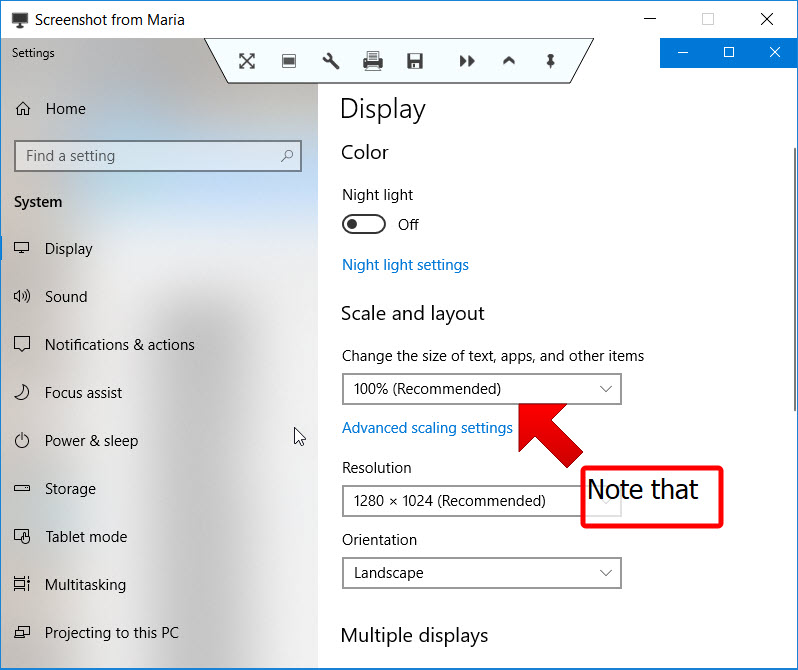
Task: Minimize the inner Settings window
Action: (x=683, y=52)
